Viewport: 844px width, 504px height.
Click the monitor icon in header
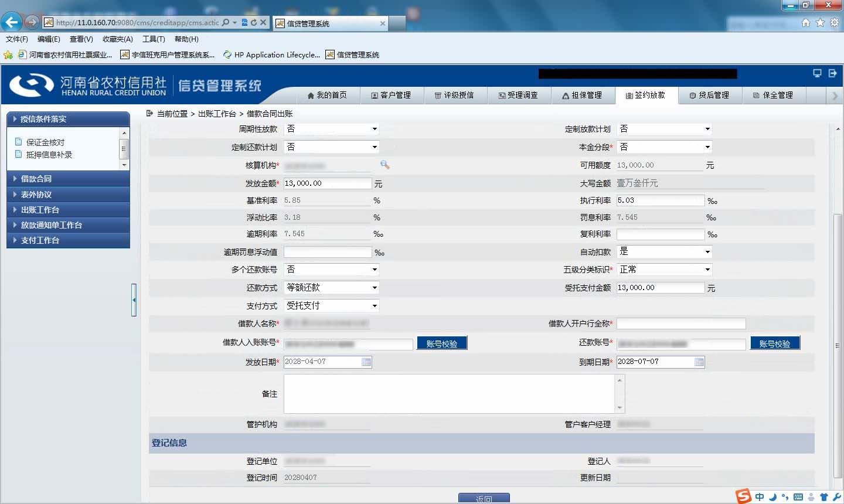click(817, 73)
